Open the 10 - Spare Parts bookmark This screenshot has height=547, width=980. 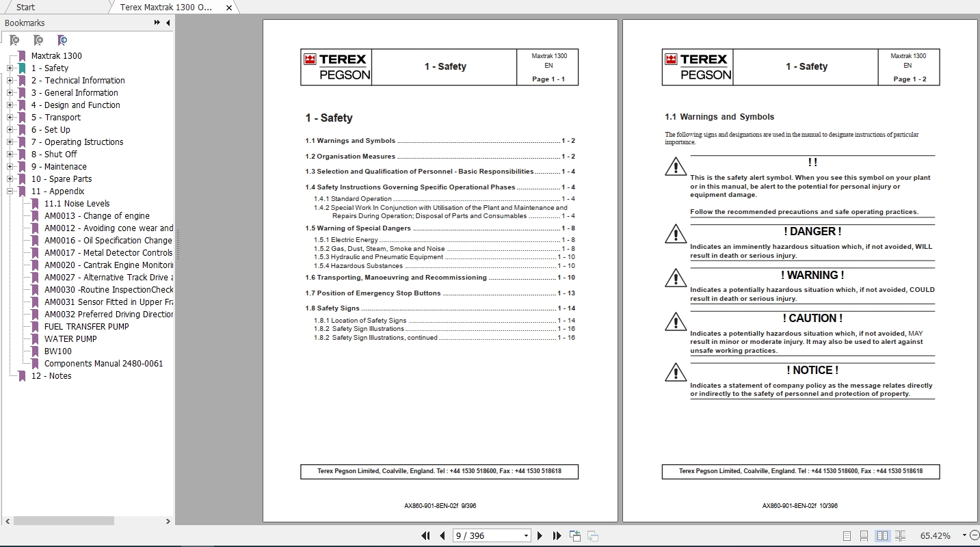point(62,179)
